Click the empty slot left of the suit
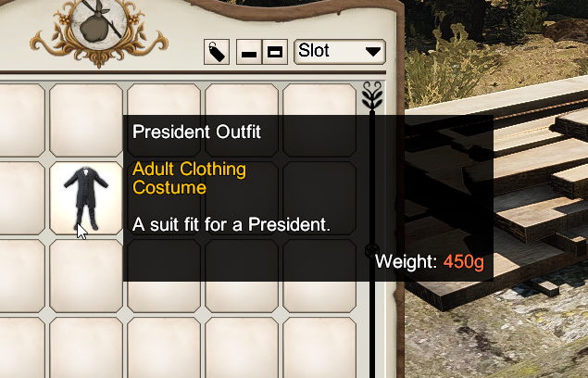 coord(22,198)
